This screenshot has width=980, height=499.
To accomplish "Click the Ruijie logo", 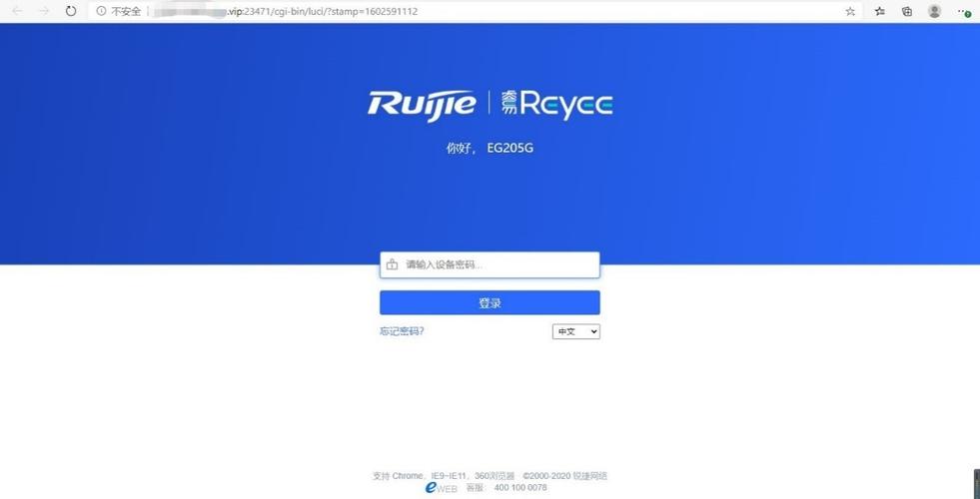I will [x=422, y=105].
